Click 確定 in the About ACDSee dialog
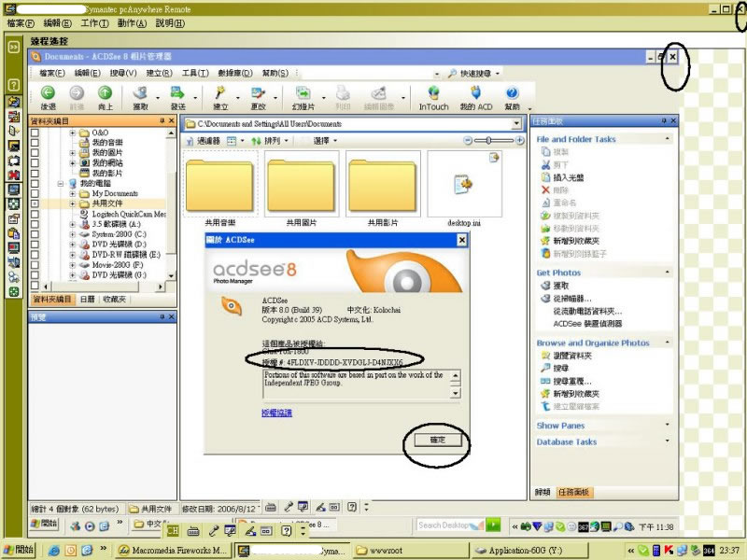This screenshot has width=747, height=560. click(438, 440)
